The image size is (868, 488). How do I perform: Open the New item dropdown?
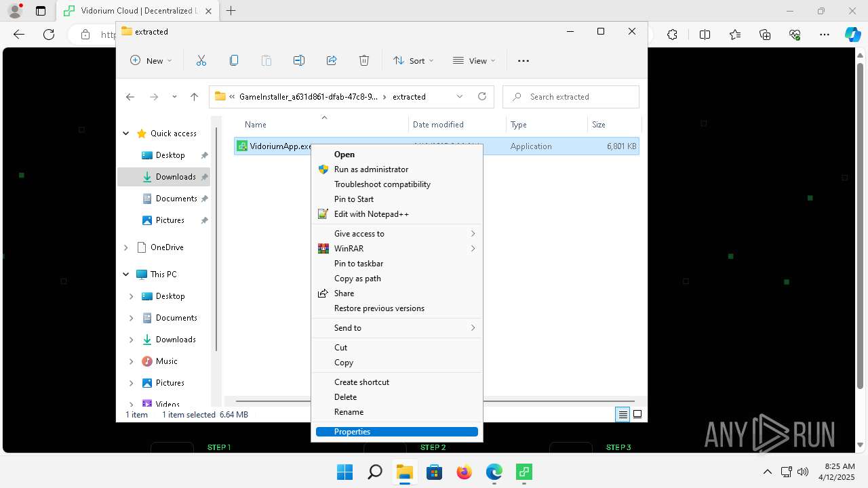[151, 60]
